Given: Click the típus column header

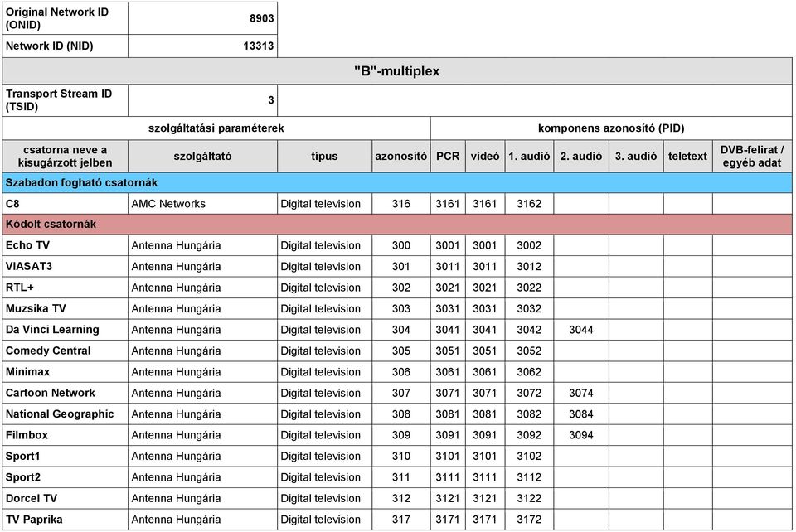Looking at the screenshot, I should [324, 156].
